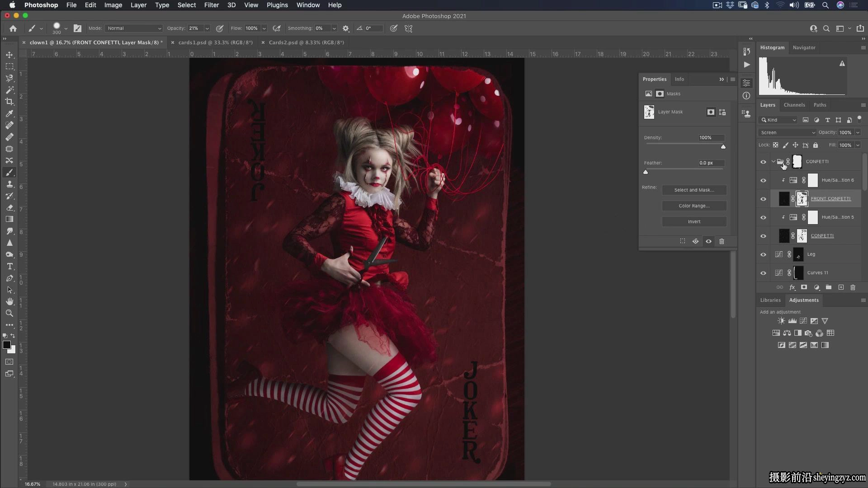Open the brush settings panel icon
The height and width of the screenshot is (488, 868).
click(x=78, y=28)
